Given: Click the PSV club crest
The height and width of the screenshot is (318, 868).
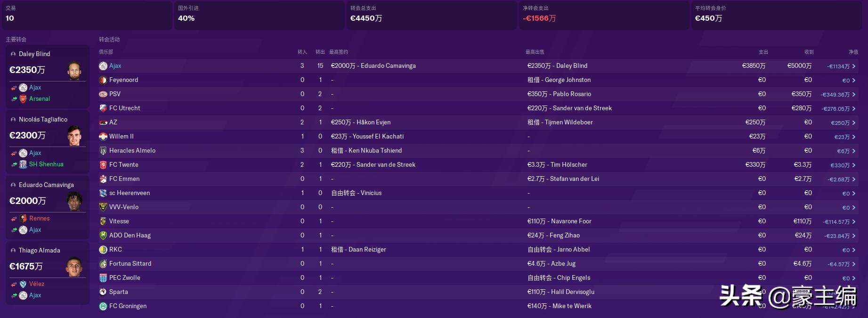Looking at the screenshot, I should click(103, 94).
